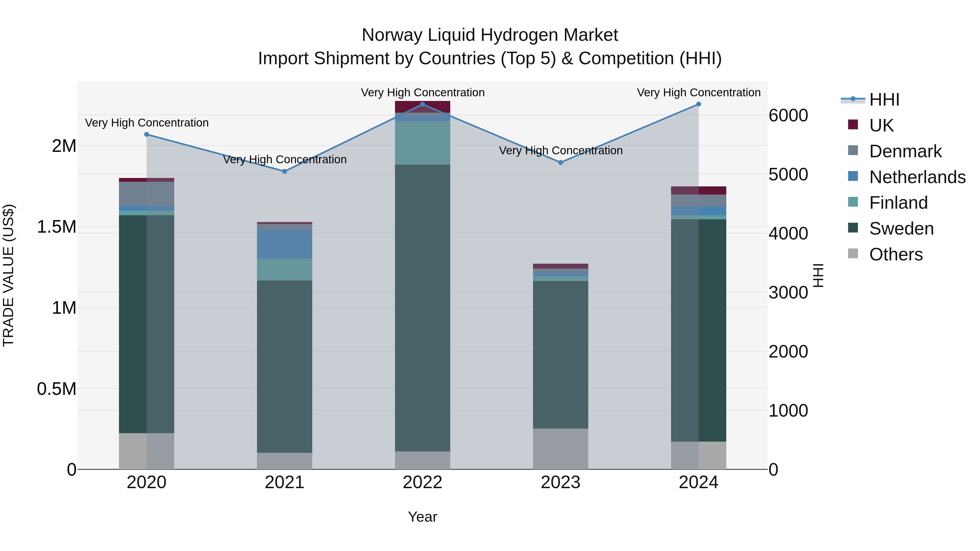Toggle the Sweden legend entry
This screenshot has height=551, width=980.
pyautogui.click(x=891, y=228)
